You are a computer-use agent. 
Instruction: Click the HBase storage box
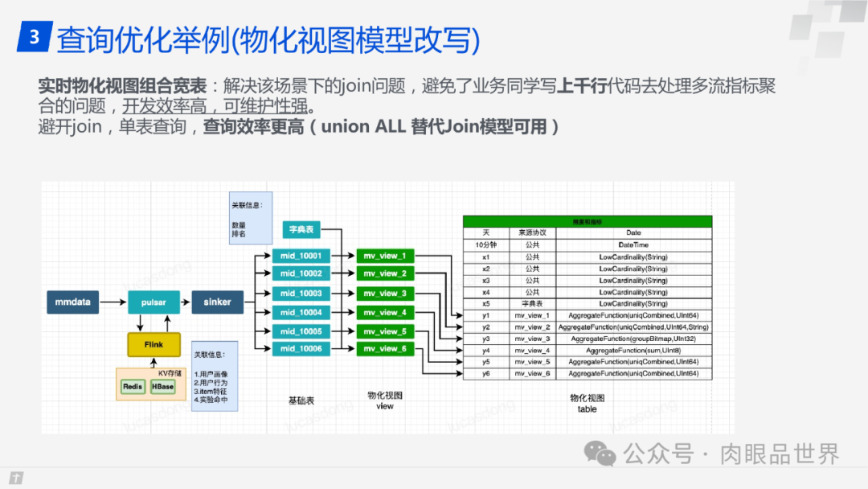[162, 387]
